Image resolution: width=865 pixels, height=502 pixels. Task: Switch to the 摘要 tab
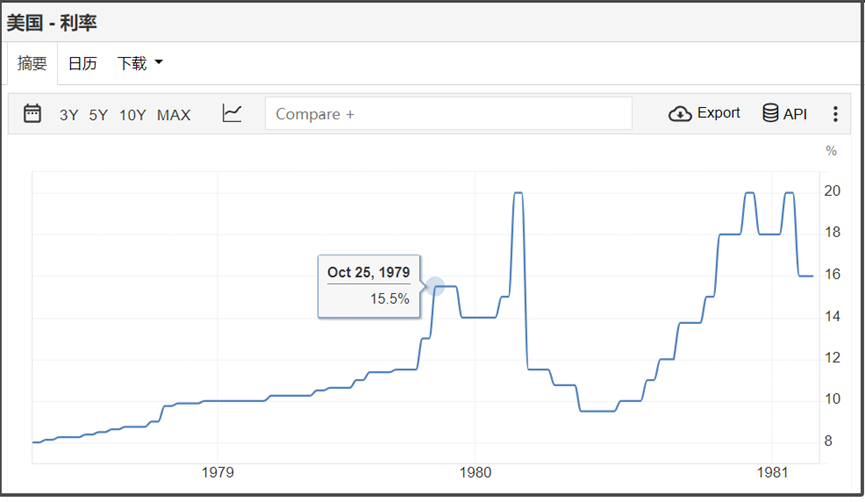point(32,64)
